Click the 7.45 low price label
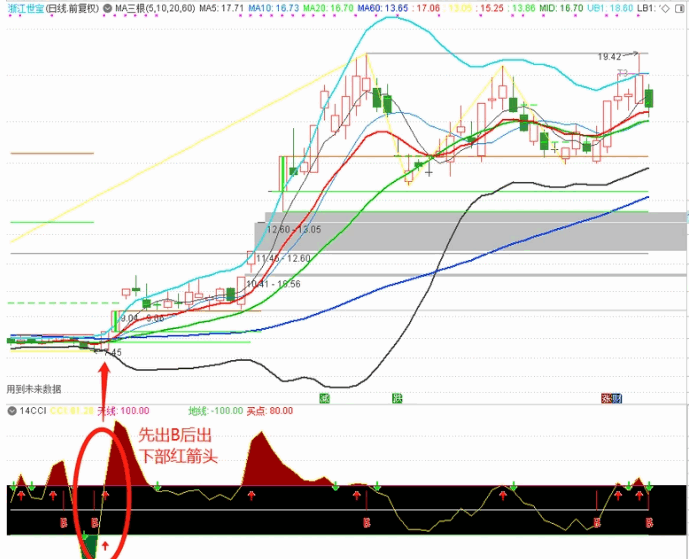This screenshot has height=559, width=689. [112, 352]
